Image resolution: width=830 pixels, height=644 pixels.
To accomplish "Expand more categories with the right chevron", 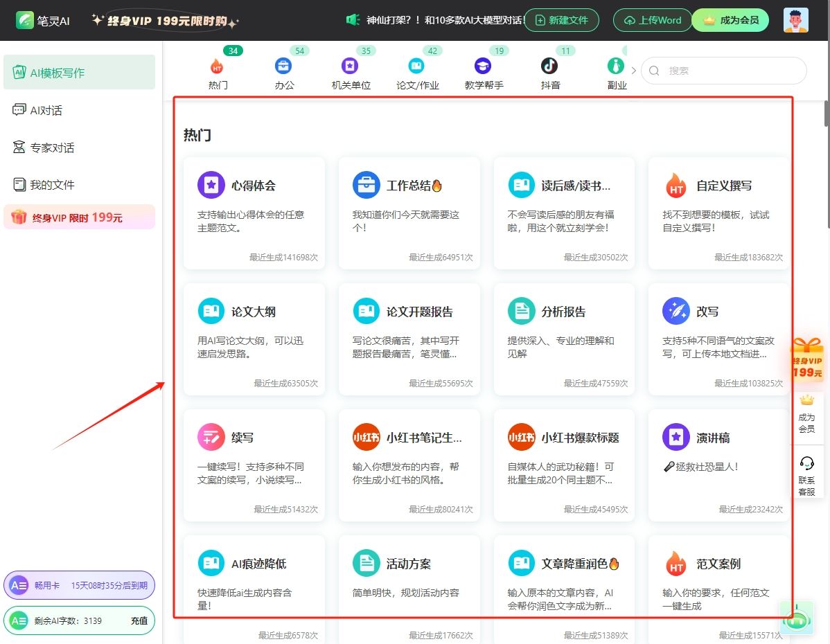I will [634, 71].
